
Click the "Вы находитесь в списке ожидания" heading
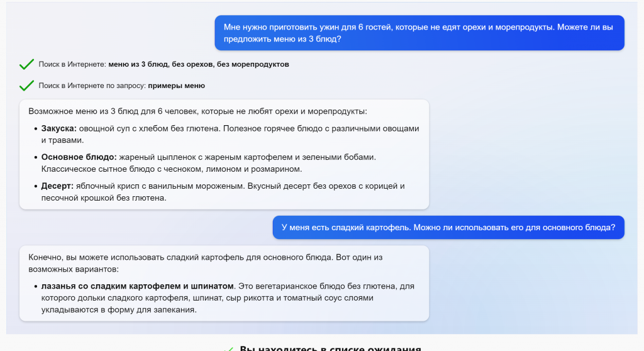click(x=330, y=348)
